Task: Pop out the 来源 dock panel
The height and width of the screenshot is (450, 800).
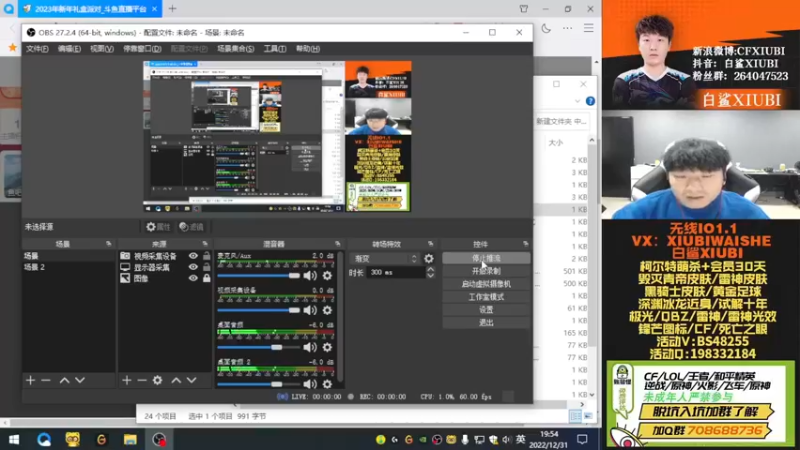Action: point(205,244)
